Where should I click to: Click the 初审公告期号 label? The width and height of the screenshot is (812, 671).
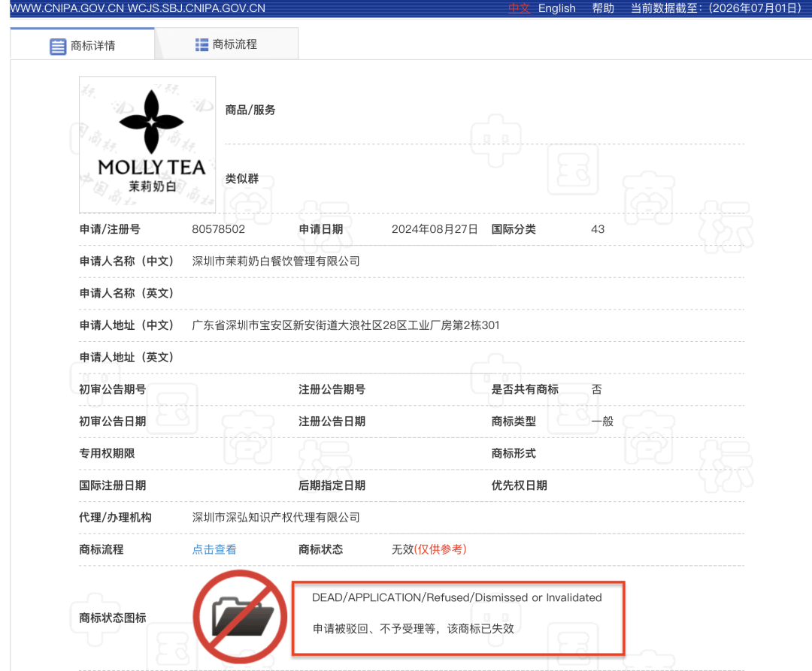coord(112,389)
